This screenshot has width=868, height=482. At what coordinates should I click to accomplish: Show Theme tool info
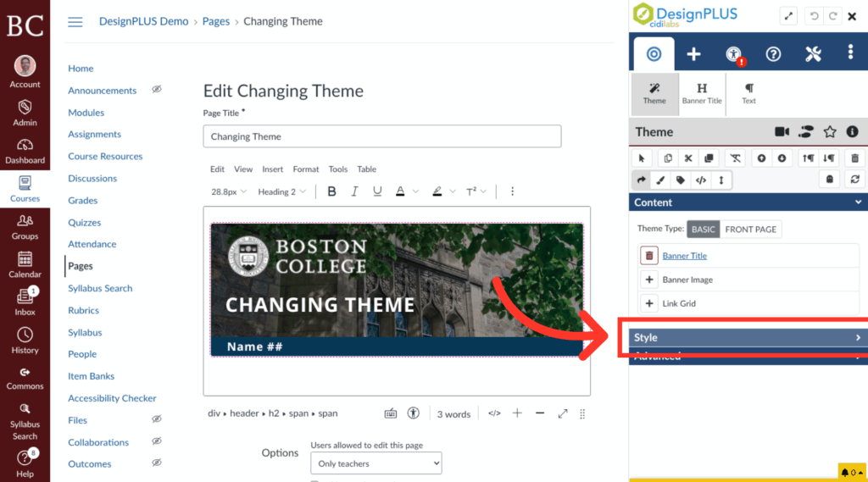pyautogui.click(x=852, y=131)
